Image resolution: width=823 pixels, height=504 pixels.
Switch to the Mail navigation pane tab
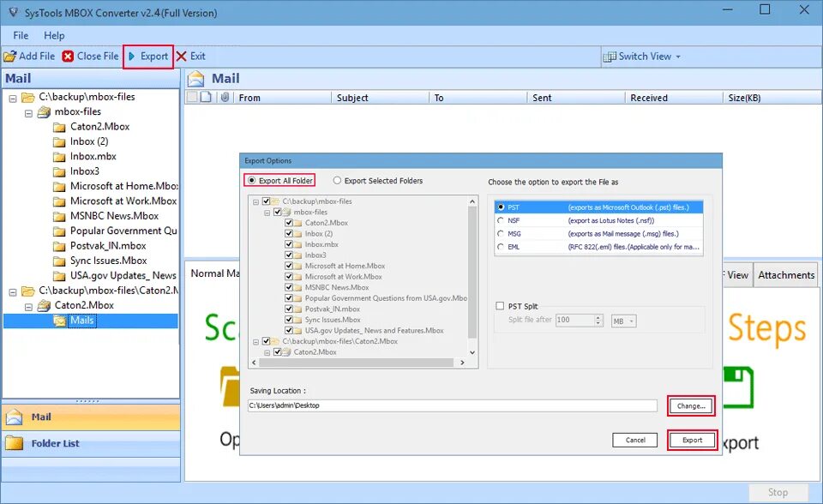point(91,417)
